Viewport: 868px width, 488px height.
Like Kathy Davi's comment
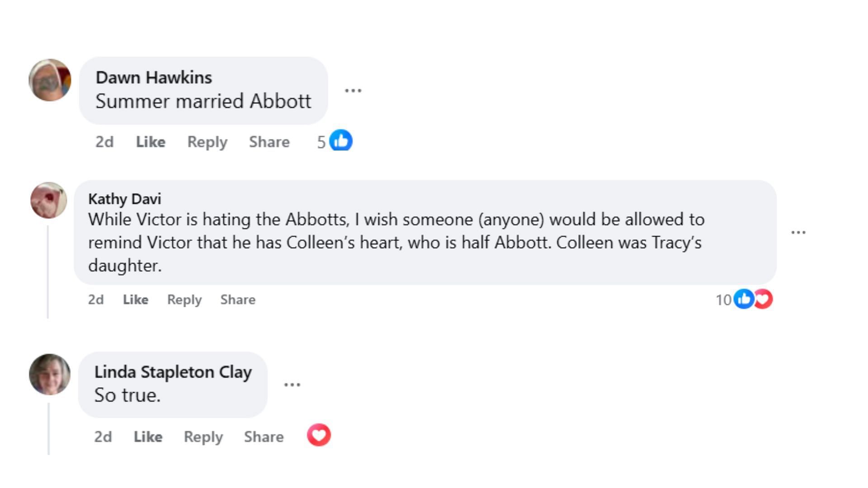coord(136,300)
